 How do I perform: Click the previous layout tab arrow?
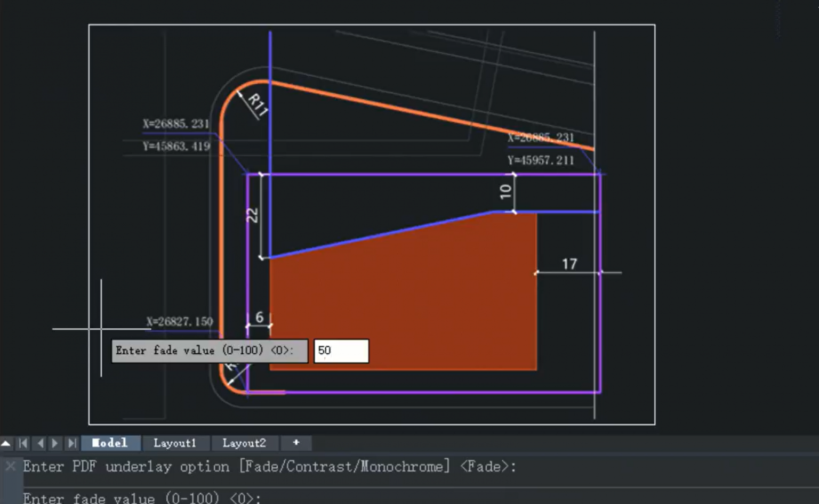39,443
